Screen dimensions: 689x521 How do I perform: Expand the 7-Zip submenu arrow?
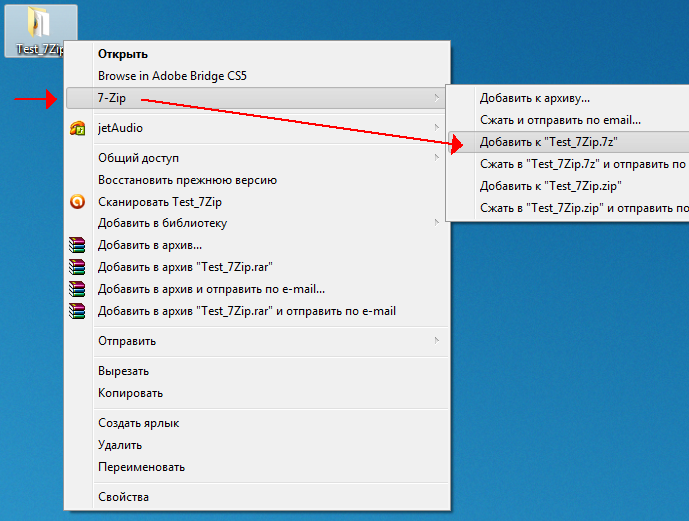(x=436, y=98)
